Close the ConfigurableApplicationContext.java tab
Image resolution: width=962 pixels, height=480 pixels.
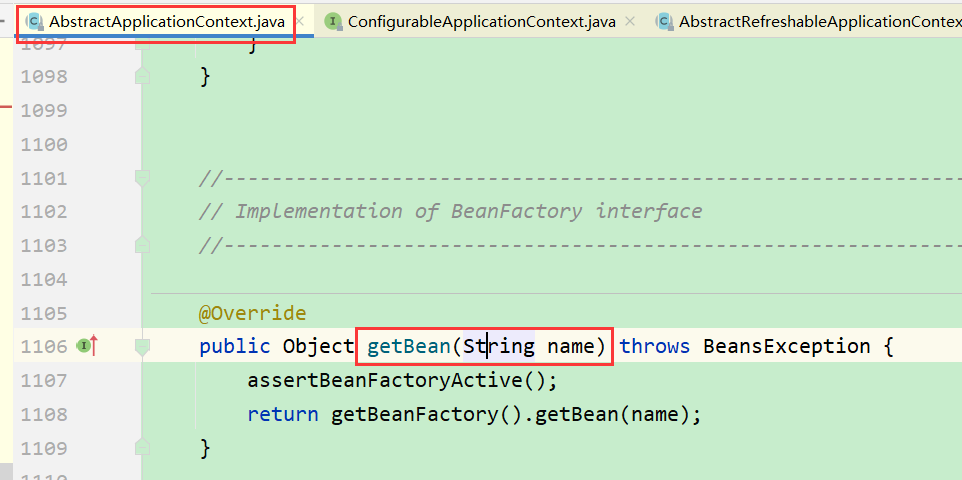pos(629,22)
